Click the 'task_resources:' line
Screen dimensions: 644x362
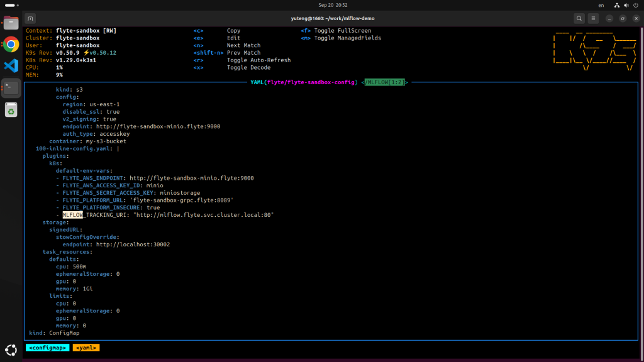(67, 252)
